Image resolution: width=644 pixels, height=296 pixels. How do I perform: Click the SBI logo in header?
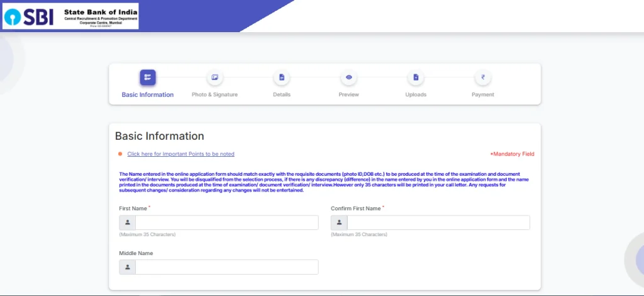coord(29,17)
